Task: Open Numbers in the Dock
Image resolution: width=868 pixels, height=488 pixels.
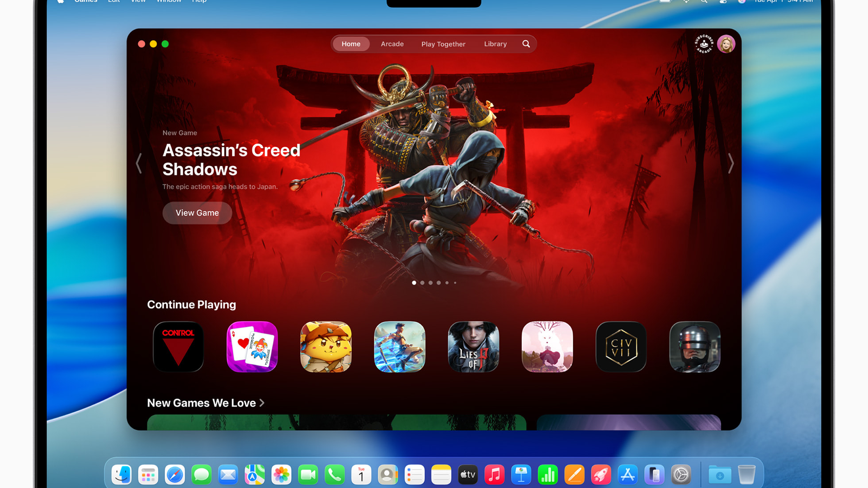Action: pyautogui.click(x=548, y=475)
